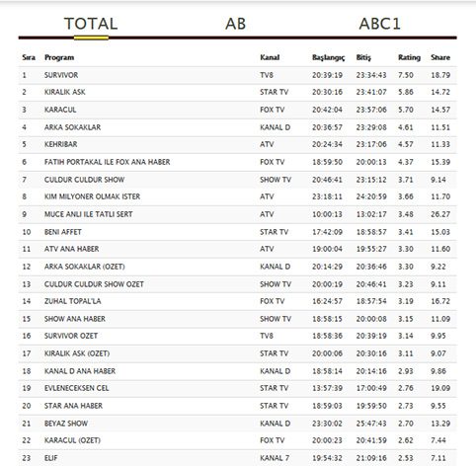476x466 pixels.
Task: Select the SURVIVOR OZET entry
Action: coord(71,336)
